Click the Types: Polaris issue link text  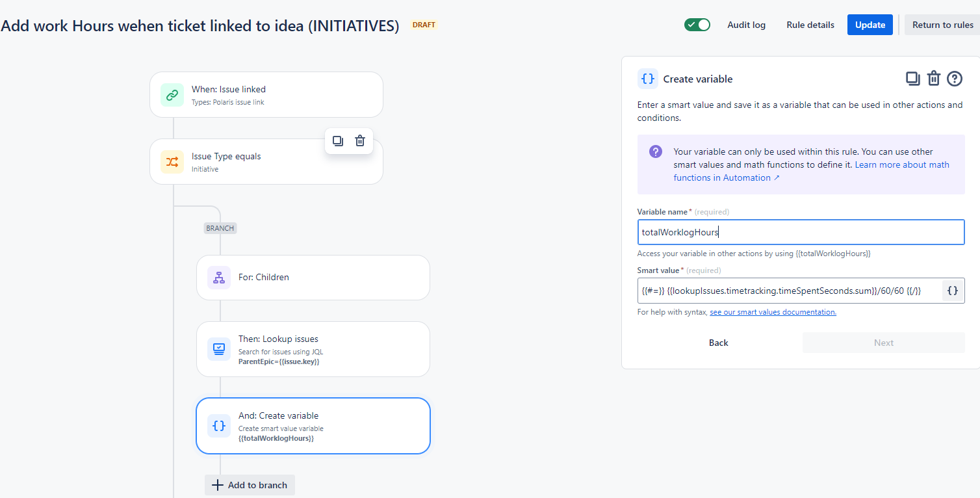[228, 102]
